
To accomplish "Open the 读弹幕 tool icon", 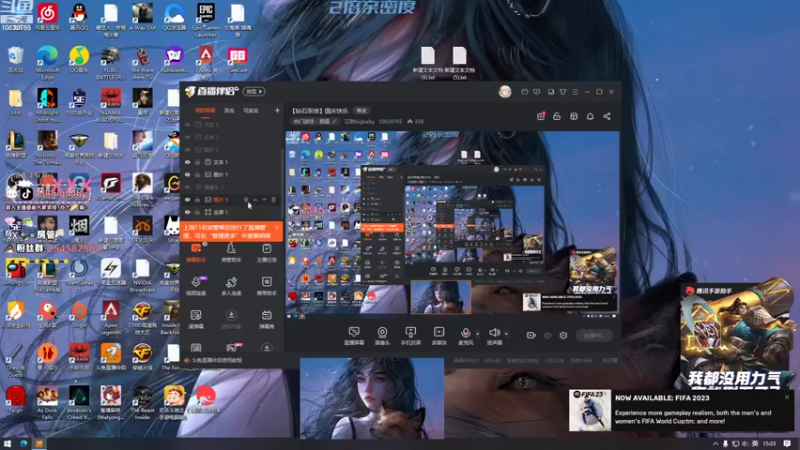I will coord(196,319).
